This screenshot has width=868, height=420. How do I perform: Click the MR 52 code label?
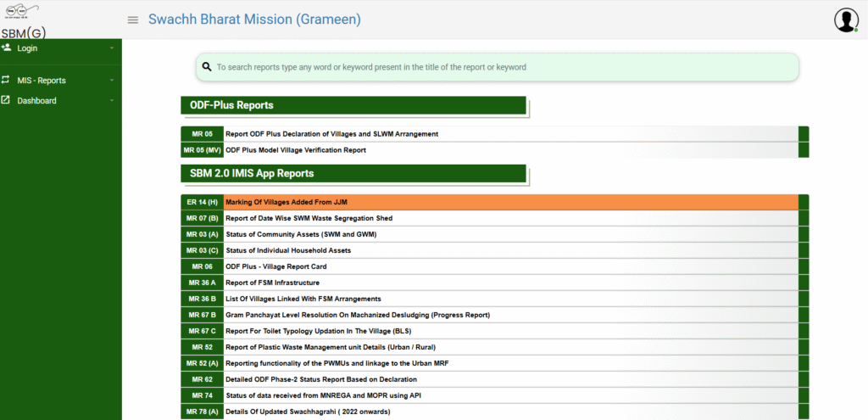pos(202,347)
